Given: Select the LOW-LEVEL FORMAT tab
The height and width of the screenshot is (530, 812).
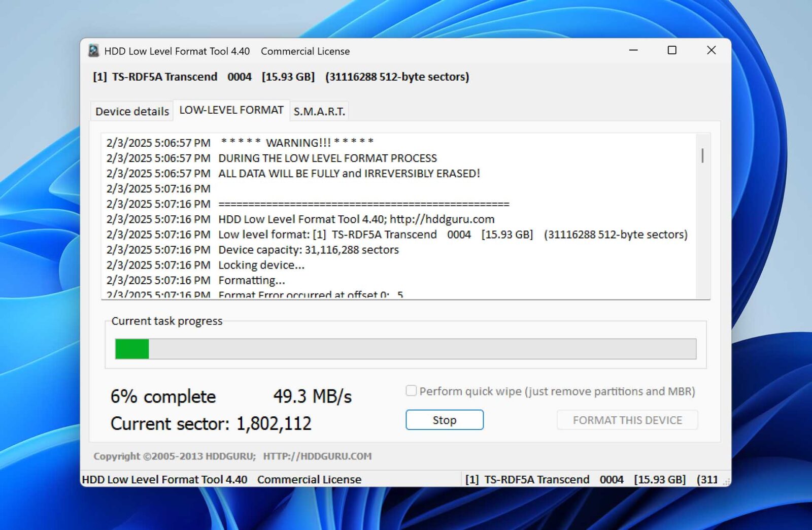Looking at the screenshot, I should pos(231,109).
